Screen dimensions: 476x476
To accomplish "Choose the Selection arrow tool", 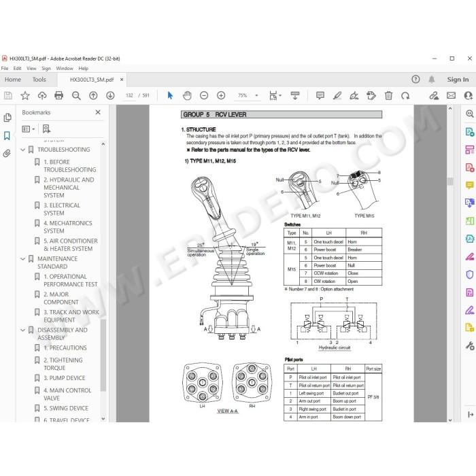I will pyautogui.click(x=170, y=96).
